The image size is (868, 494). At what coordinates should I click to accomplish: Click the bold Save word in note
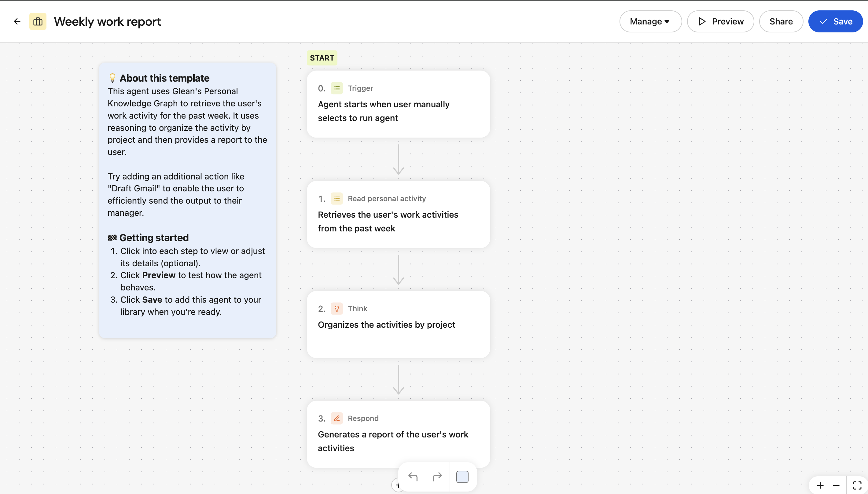[x=152, y=300]
